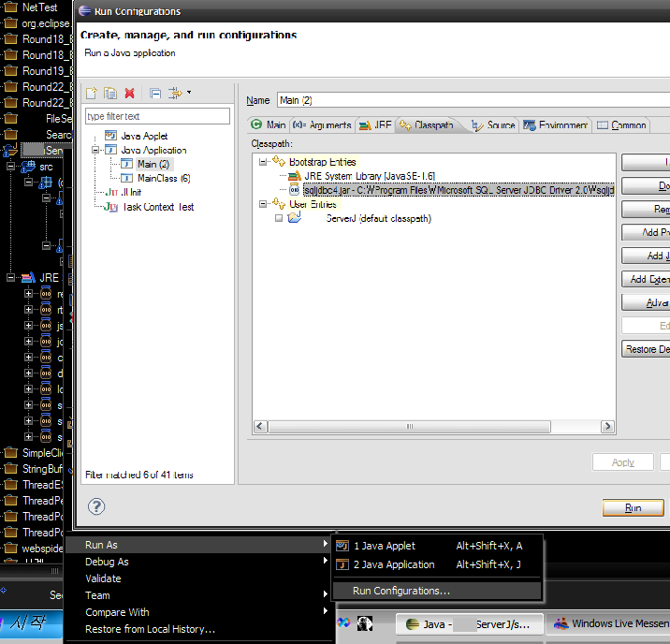Click the Collapse All toolbar icon
Image resolution: width=670 pixels, height=644 pixels.
pos(155,93)
